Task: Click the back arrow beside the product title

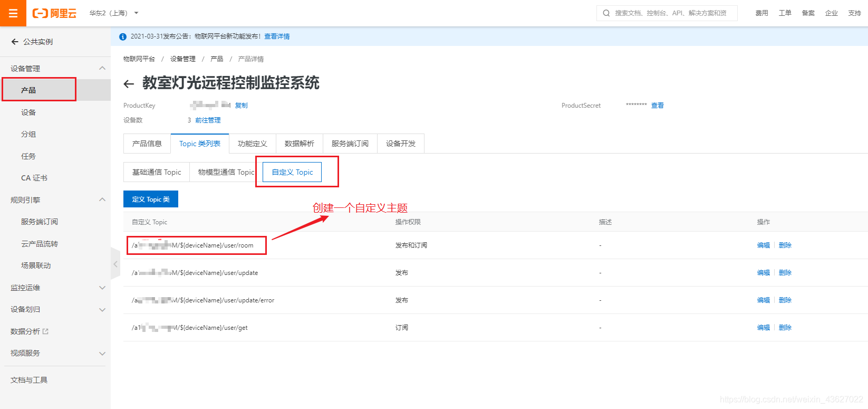Action: tap(129, 84)
